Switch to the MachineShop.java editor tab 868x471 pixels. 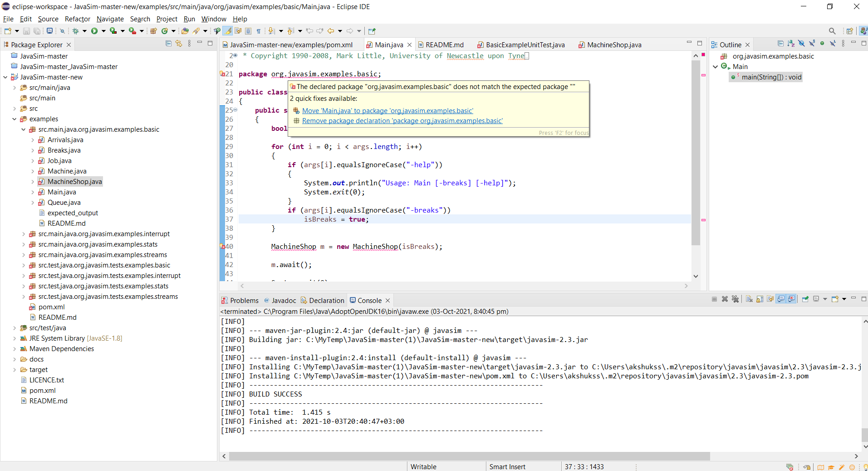pyautogui.click(x=610, y=45)
